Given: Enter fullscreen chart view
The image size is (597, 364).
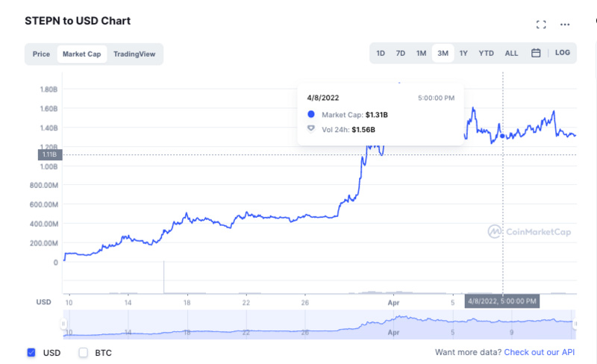Looking at the screenshot, I should click(541, 24).
